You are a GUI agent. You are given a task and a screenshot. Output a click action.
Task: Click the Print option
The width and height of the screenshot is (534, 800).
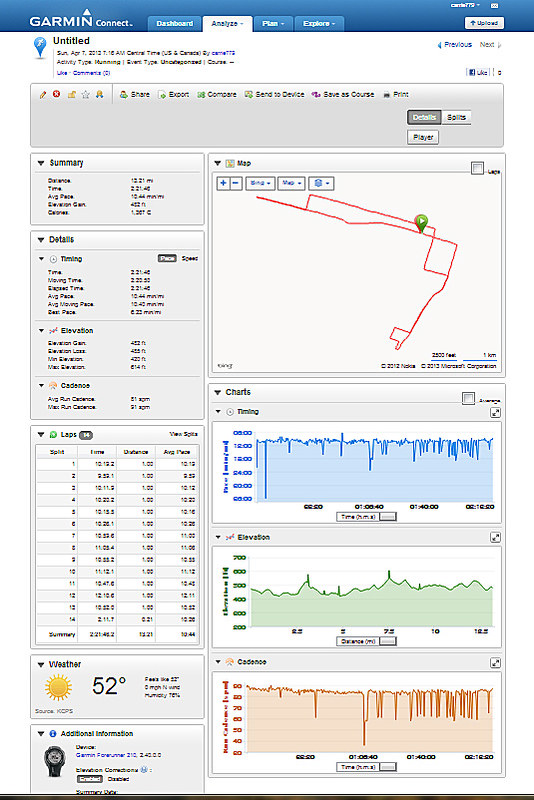click(396, 94)
